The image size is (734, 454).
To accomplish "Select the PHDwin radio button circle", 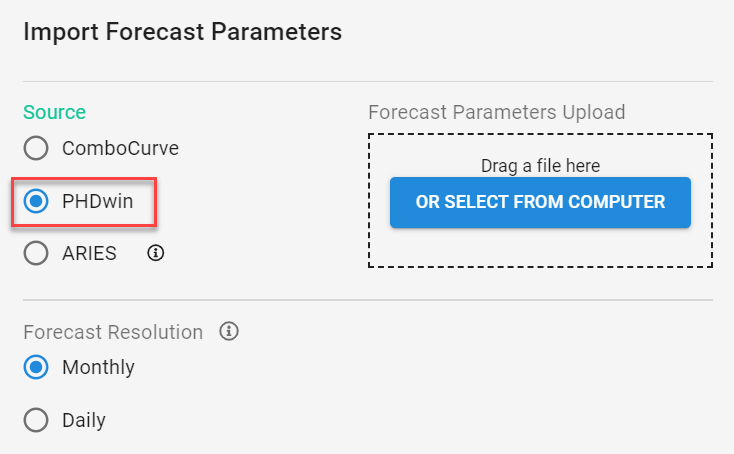I will point(36,201).
